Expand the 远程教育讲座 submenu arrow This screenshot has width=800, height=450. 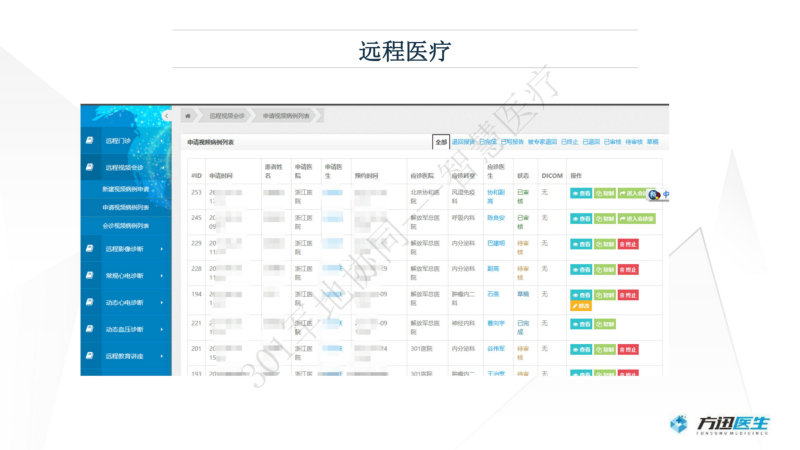pos(162,356)
